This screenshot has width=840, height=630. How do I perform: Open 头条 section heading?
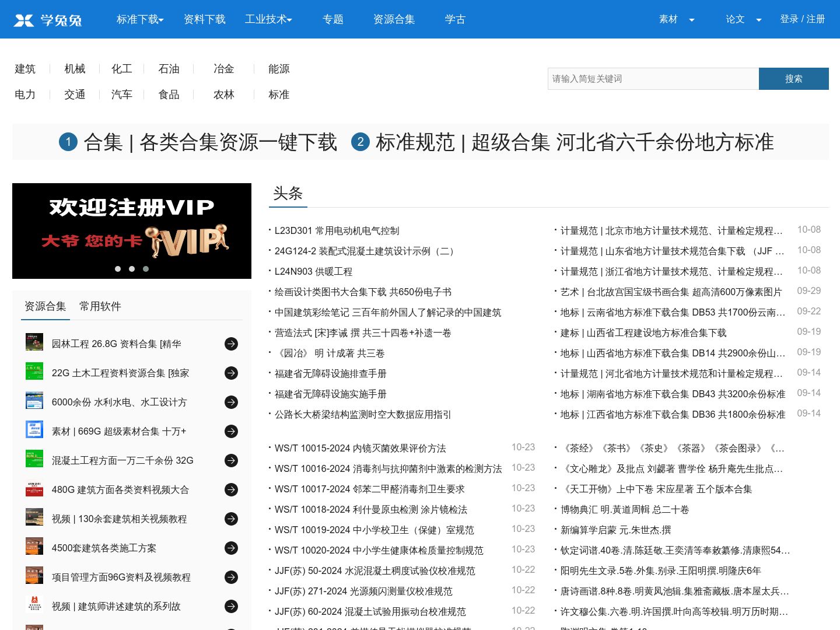(x=288, y=193)
